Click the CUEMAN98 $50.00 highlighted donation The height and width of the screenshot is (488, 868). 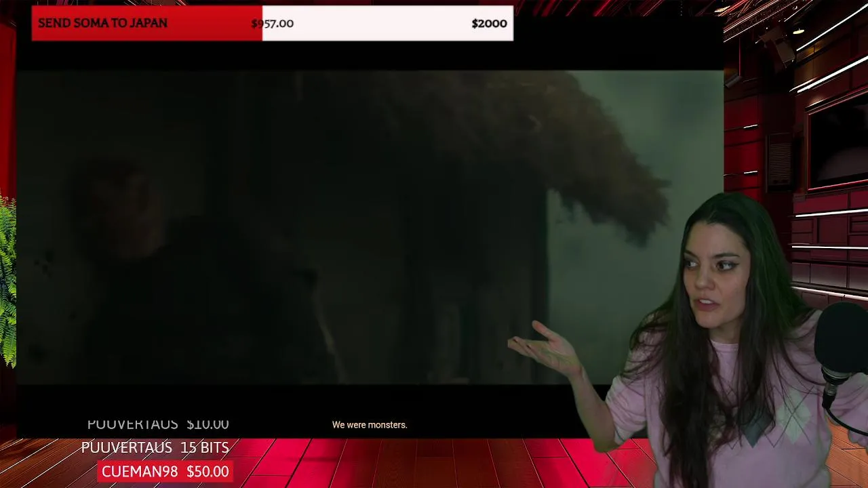click(165, 472)
